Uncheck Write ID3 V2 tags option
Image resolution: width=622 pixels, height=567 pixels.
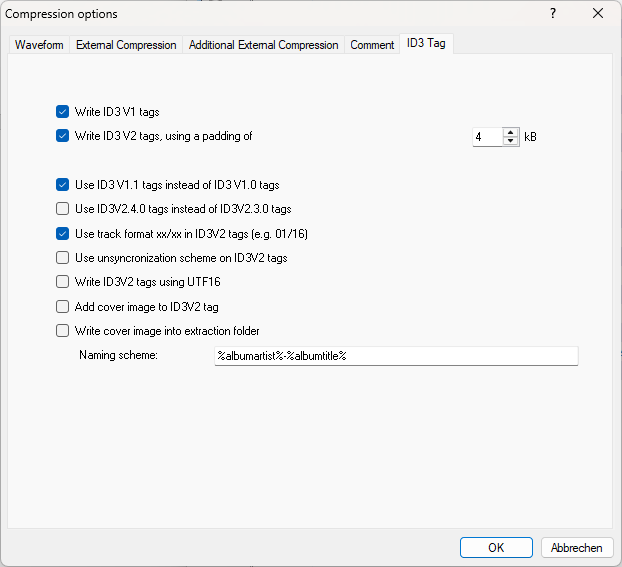(63, 136)
